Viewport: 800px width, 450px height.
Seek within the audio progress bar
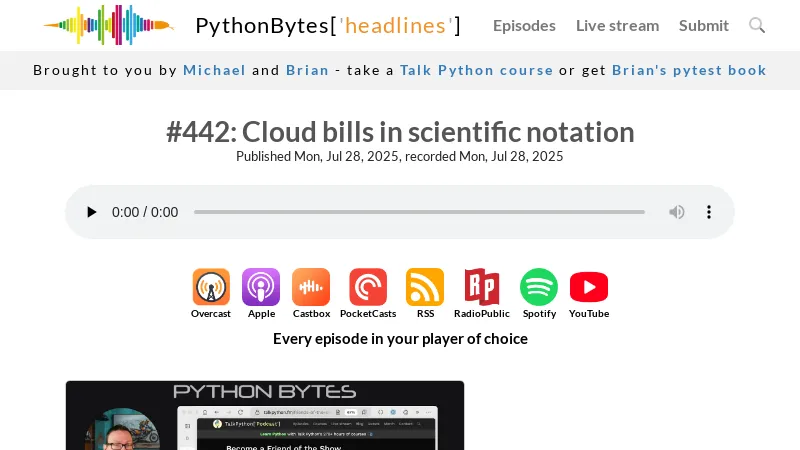(419, 212)
